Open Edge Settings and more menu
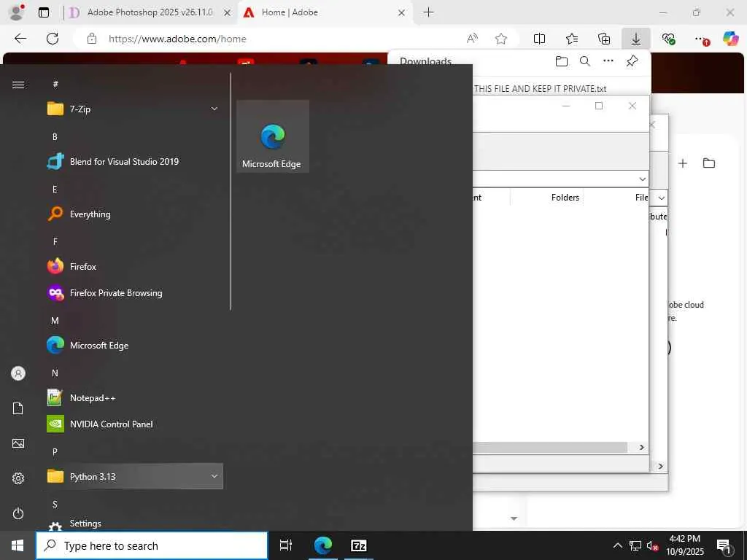Viewport: 747px width, 560px height. 701,39
